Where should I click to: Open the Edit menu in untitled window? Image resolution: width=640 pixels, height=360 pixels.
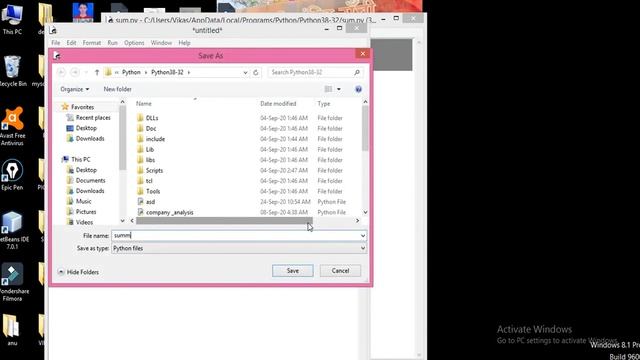71,43
